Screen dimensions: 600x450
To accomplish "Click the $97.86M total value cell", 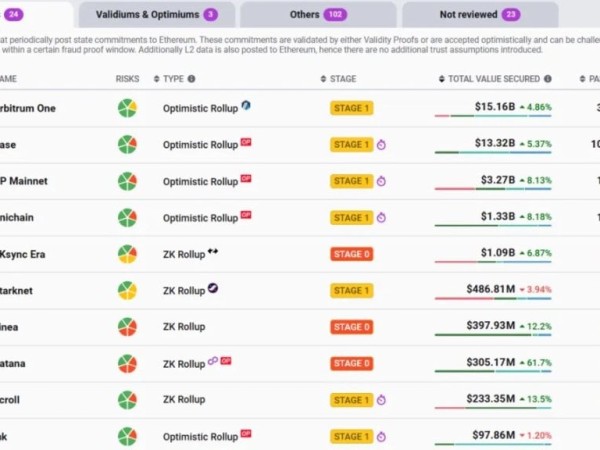I will [494, 435].
